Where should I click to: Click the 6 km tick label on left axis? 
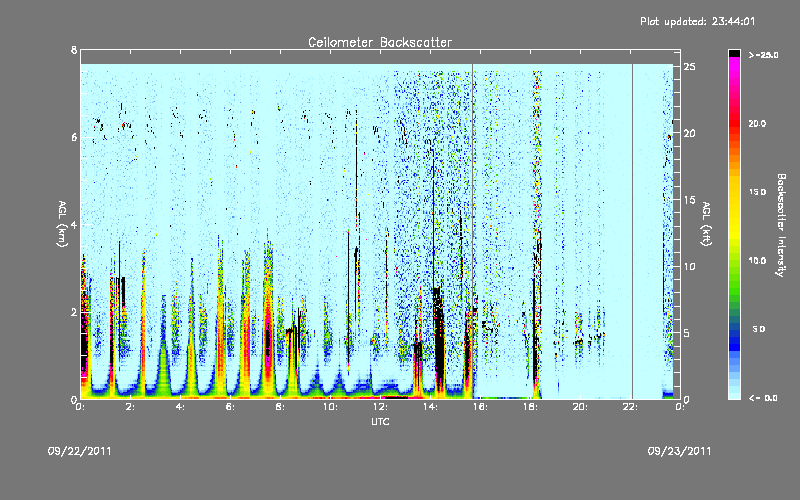click(74, 137)
